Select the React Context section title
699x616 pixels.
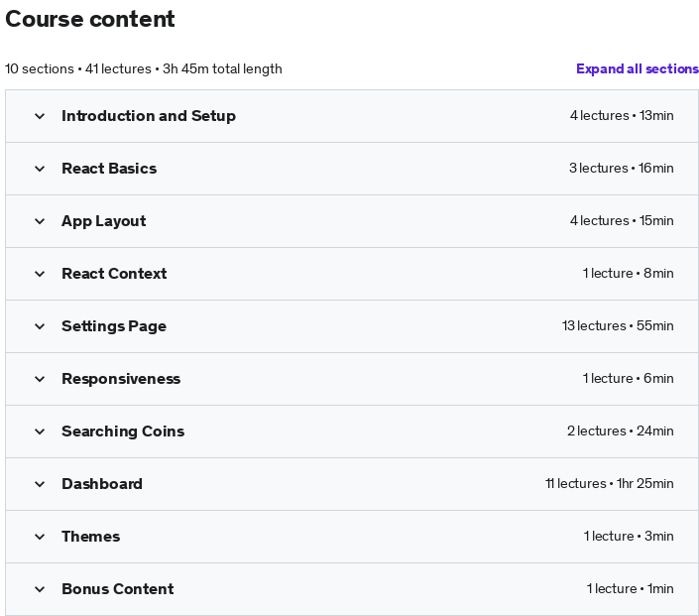[114, 274]
